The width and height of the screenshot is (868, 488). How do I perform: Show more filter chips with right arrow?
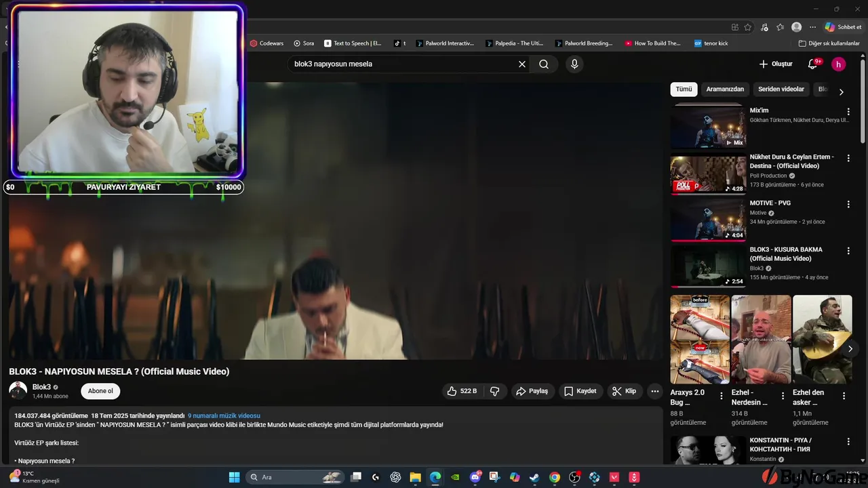pyautogui.click(x=841, y=91)
